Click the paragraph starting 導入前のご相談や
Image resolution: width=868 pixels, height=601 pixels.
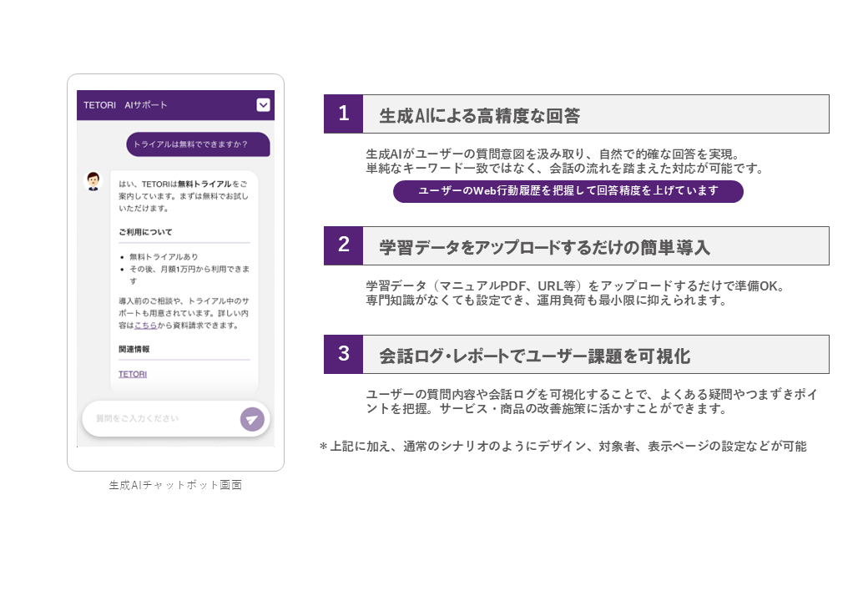[184, 313]
